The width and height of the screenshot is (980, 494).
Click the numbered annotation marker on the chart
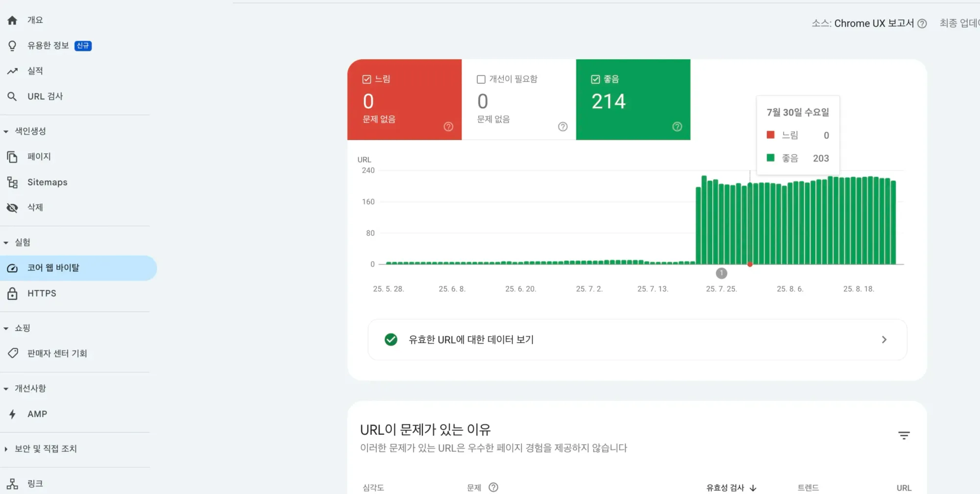click(x=721, y=273)
